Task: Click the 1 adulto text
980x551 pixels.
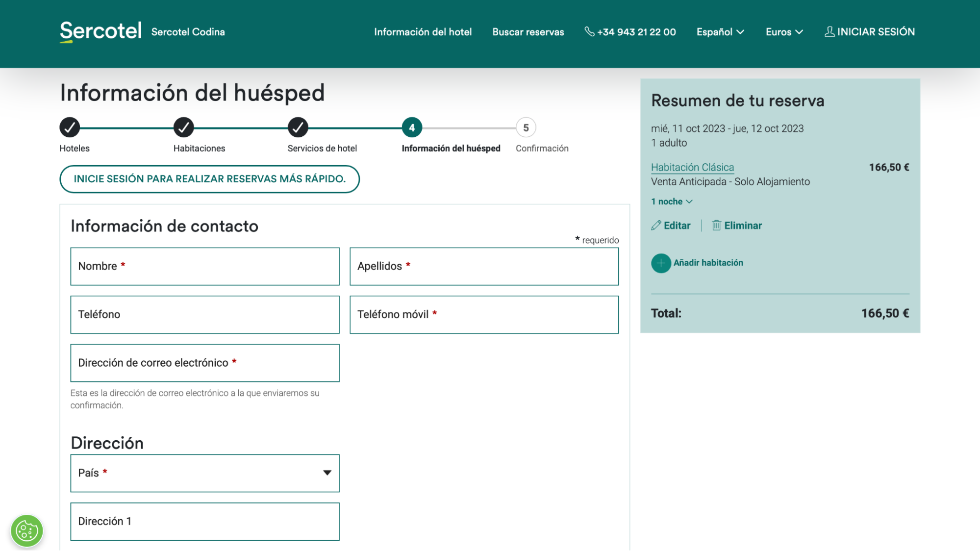Action: pos(669,143)
